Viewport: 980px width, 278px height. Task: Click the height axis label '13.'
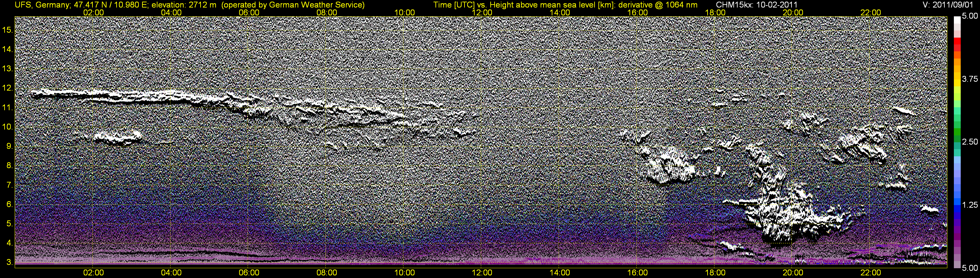coord(8,69)
